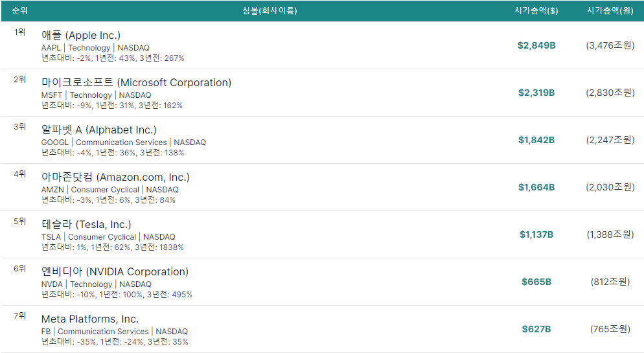Select the $1,137B market cap value

tap(536, 234)
